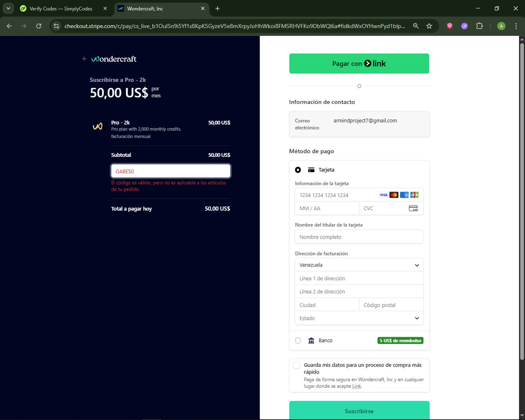Click the CVC input field
The image size is (525, 420).
[x=391, y=208]
